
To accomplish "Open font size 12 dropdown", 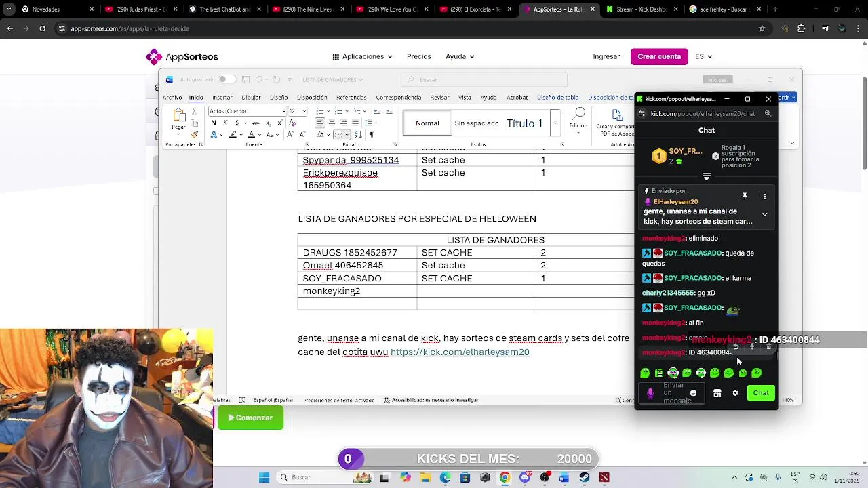I will coord(304,111).
